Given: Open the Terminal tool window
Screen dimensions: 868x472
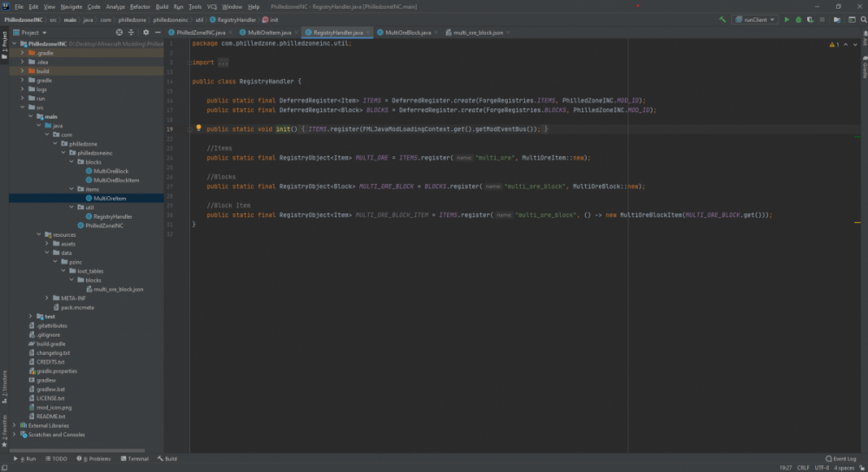Looking at the screenshot, I should [x=135, y=459].
